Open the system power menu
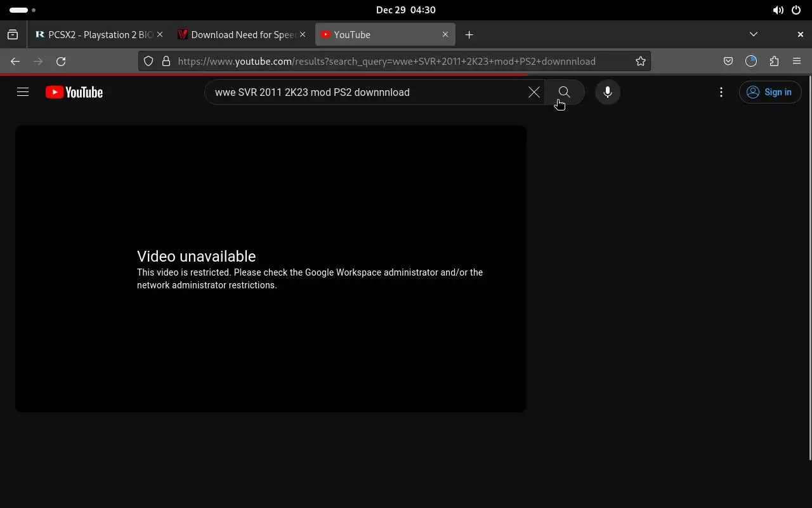 click(796, 10)
